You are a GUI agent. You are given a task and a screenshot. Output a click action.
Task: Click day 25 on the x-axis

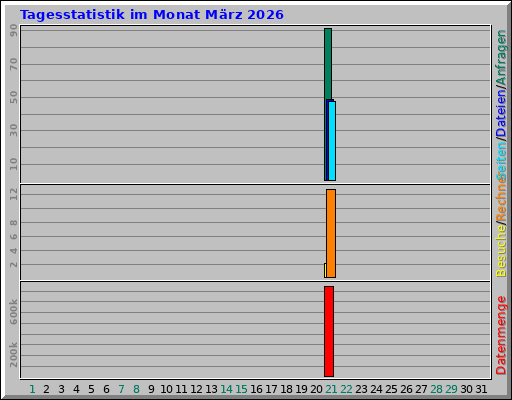click(391, 389)
